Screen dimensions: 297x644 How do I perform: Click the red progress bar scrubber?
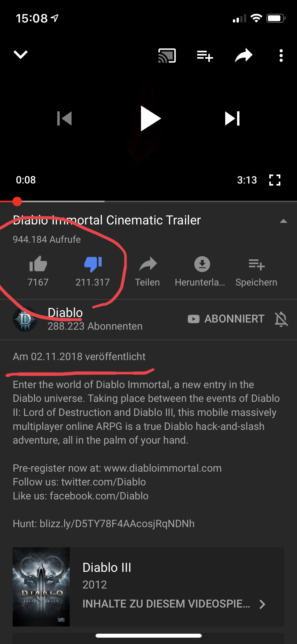tap(17, 201)
